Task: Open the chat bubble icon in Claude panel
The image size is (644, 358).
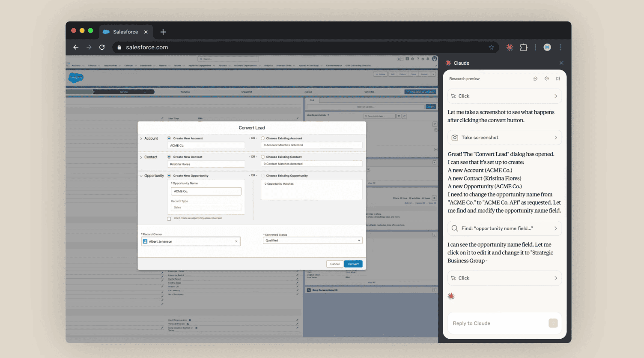Action: tap(535, 78)
